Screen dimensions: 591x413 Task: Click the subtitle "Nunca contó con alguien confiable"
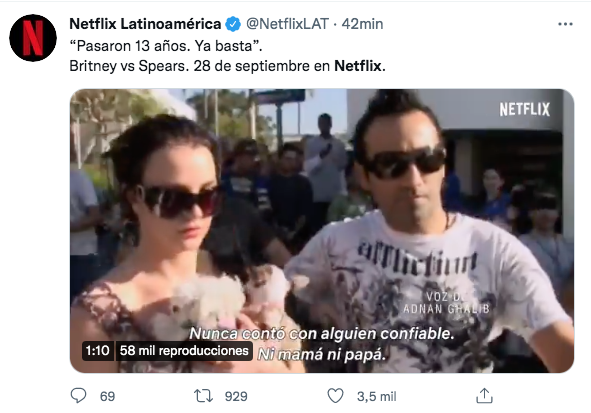point(322,333)
